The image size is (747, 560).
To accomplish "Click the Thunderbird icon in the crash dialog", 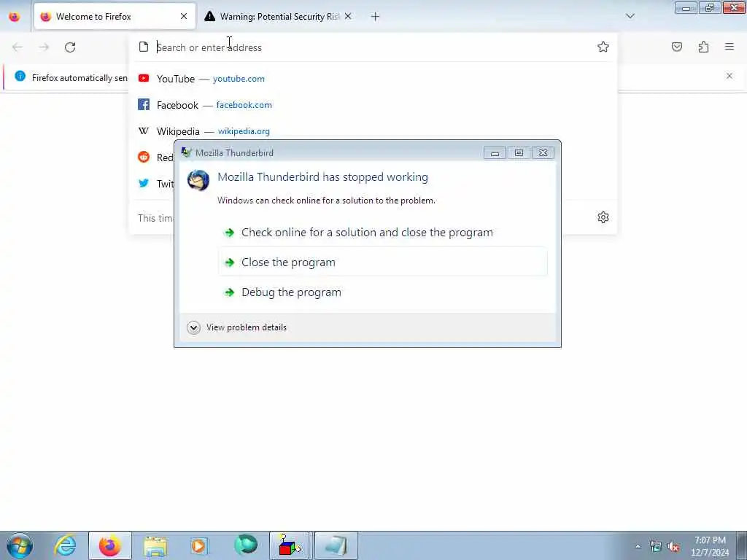I will (198, 180).
